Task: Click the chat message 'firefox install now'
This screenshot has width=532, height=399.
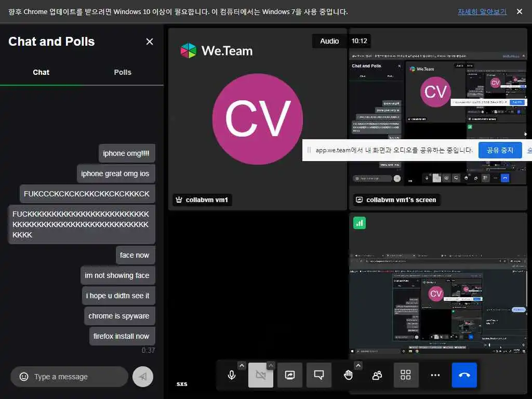Action: (122, 336)
